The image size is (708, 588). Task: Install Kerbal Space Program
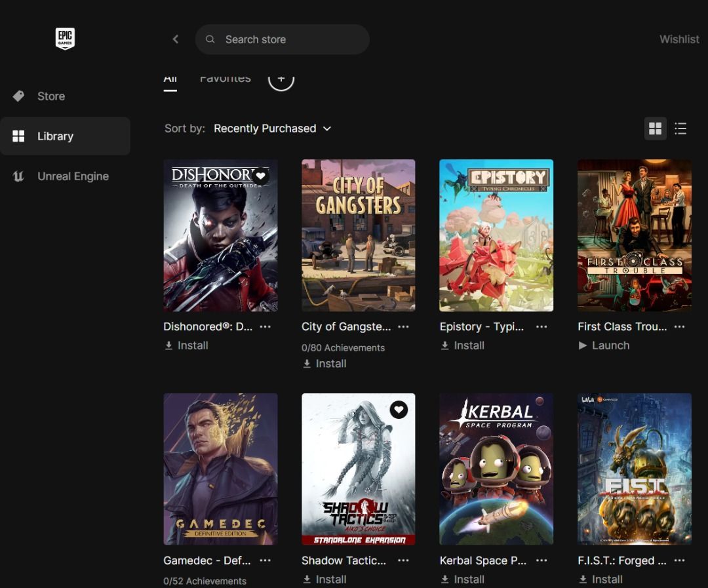point(462,579)
